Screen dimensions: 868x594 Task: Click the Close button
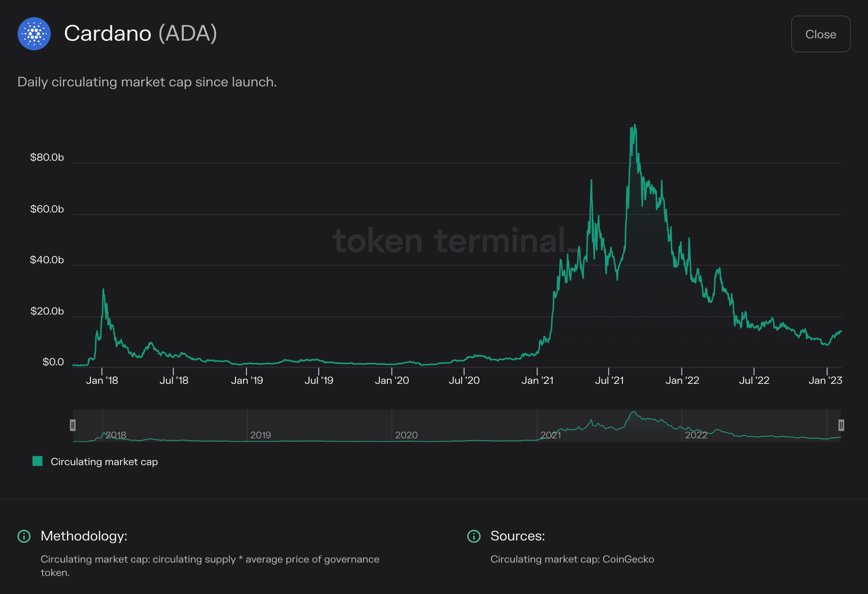pyautogui.click(x=820, y=34)
